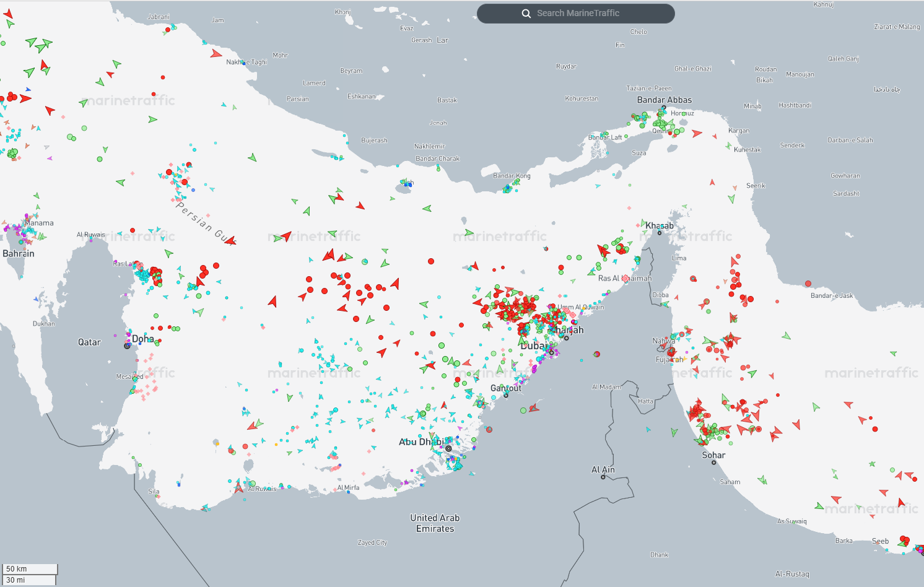Click the Hatta town label
This screenshot has height=587, width=924.
pos(646,401)
